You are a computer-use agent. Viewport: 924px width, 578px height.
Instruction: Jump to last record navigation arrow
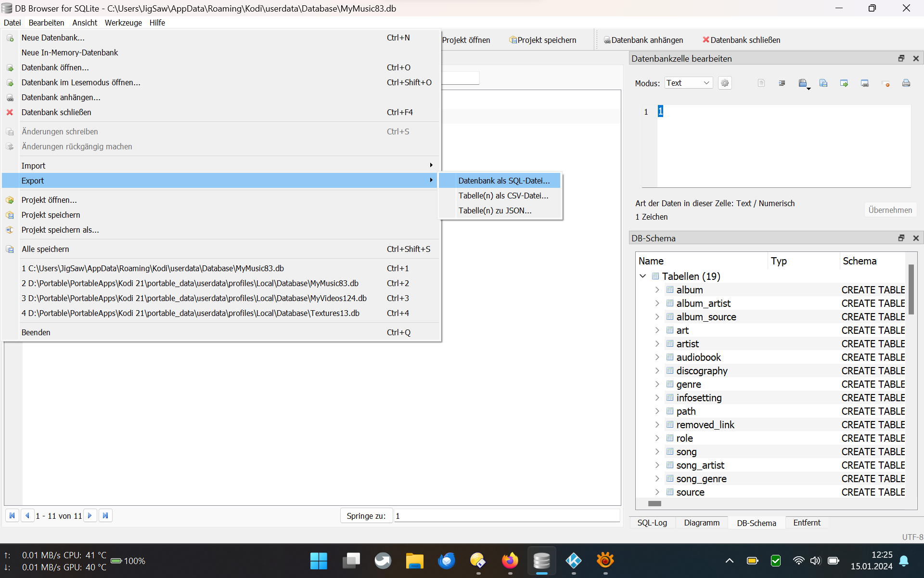[x=105, y=515]
